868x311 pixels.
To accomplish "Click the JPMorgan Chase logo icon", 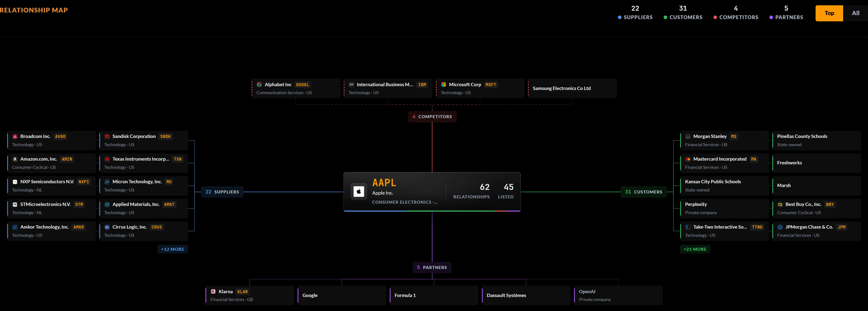I will [x=780, y=227].
